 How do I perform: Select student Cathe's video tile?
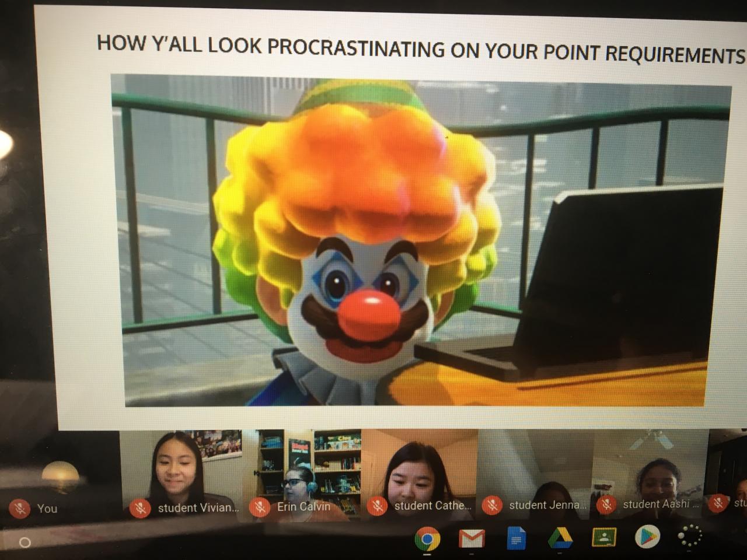pyautogui.click(x=420, y=474)
